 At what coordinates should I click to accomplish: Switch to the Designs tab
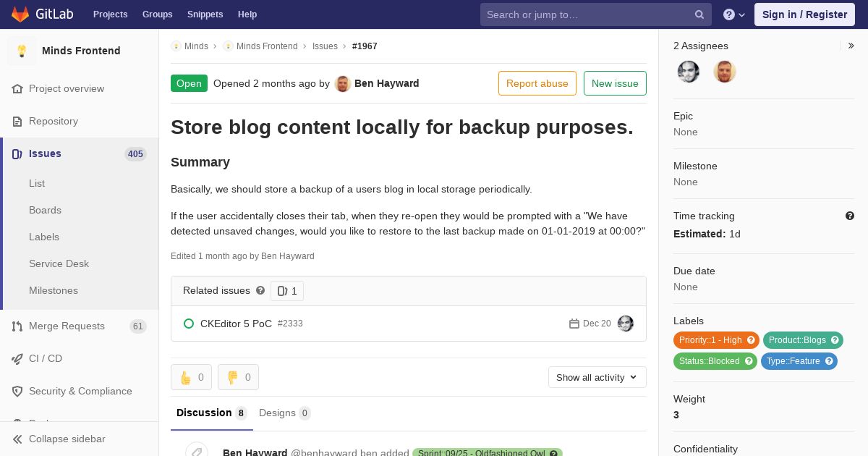pyautogui.click(x=284, y=413)
